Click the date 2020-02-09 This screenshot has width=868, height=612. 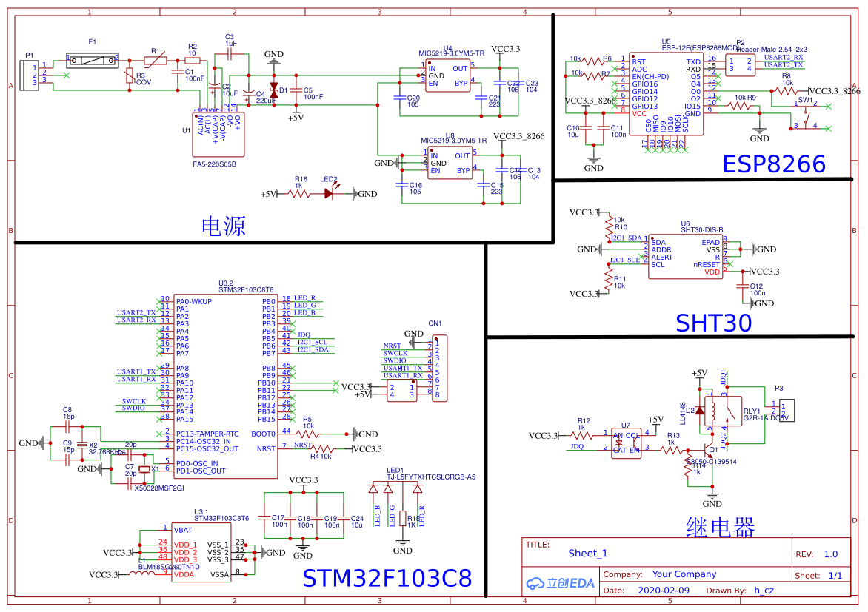point(664,591)
